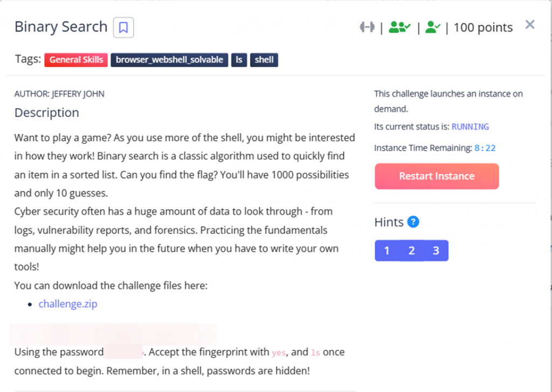Image resolution: width=552 pixels, height=392 pixels.
Task: Select the browser_webshell_solvable tag
Action: 169,60
